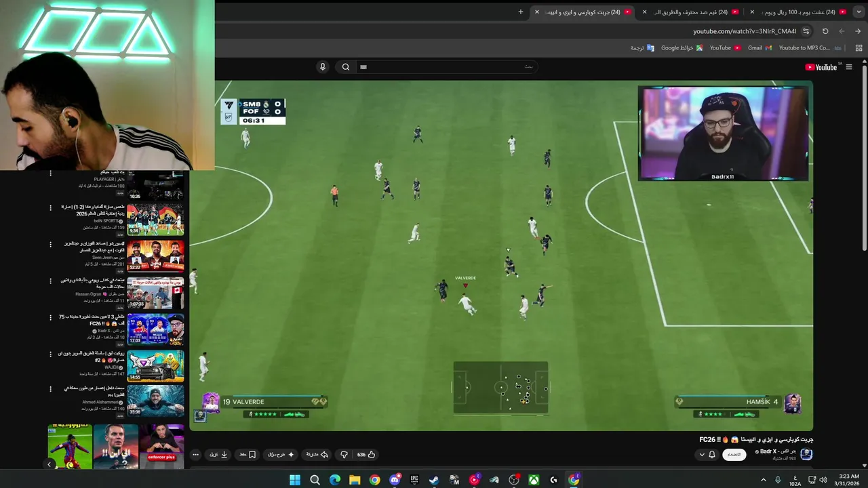Open more actions three-dot menu under video
The width and height of the screenshot is (868, 488).
point(196,455)
